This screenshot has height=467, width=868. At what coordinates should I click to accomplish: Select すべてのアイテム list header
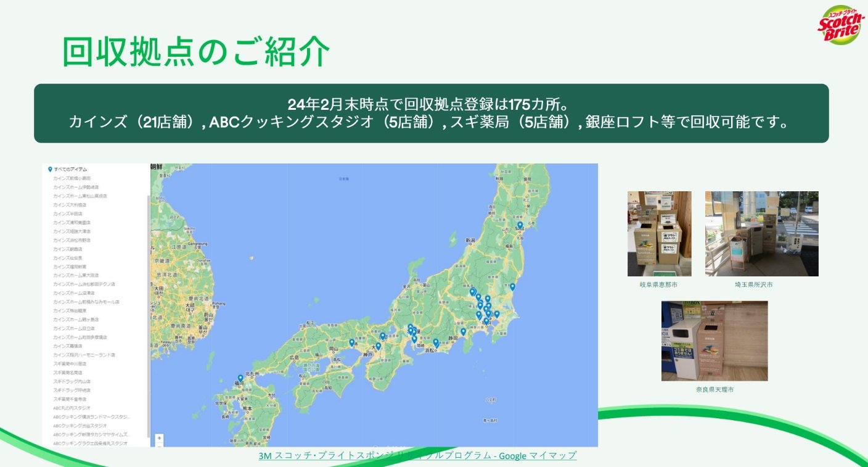click(70, 169)
